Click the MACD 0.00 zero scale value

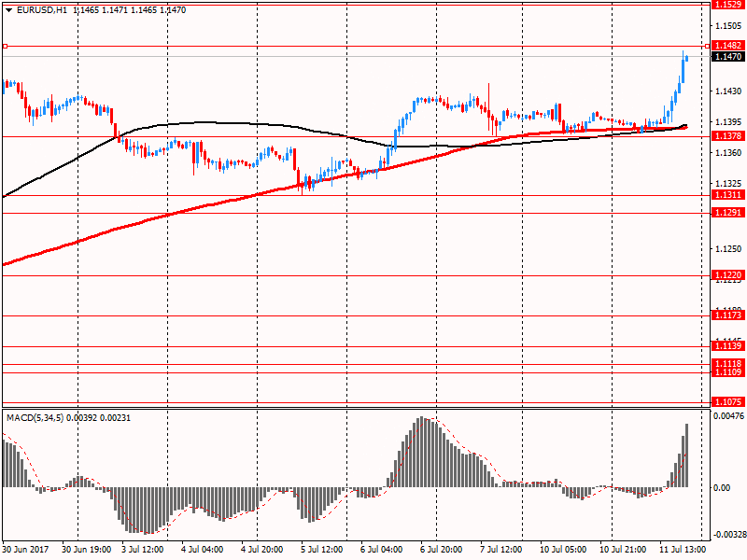pos(722,487)
